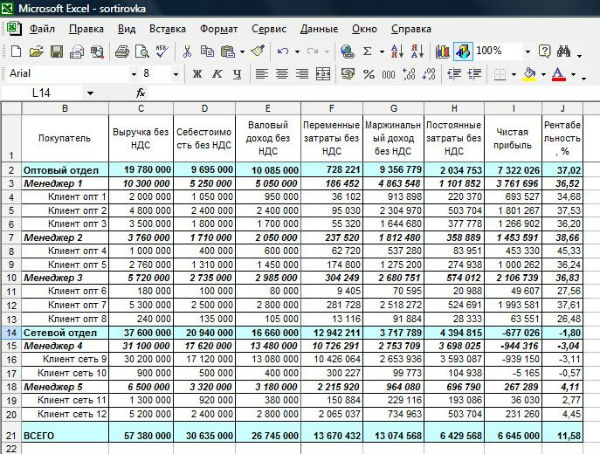Open the Данные menu

(x=318, y=29)
